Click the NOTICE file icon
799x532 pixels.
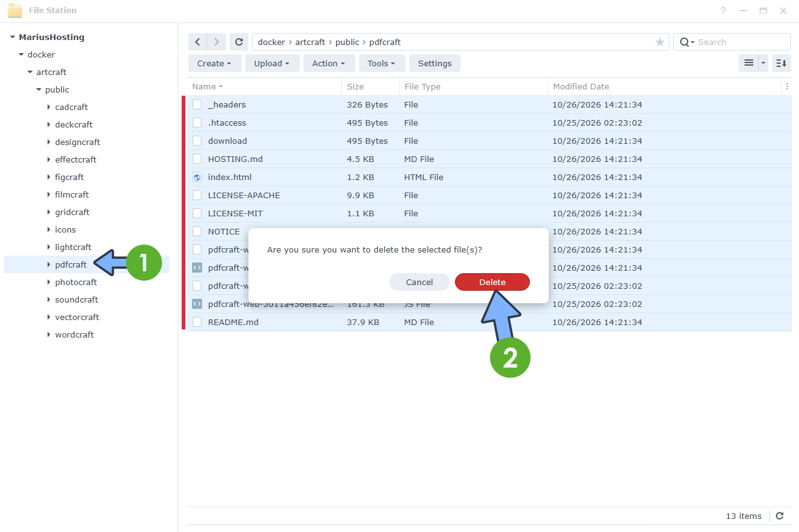click(x=197, y=231)
